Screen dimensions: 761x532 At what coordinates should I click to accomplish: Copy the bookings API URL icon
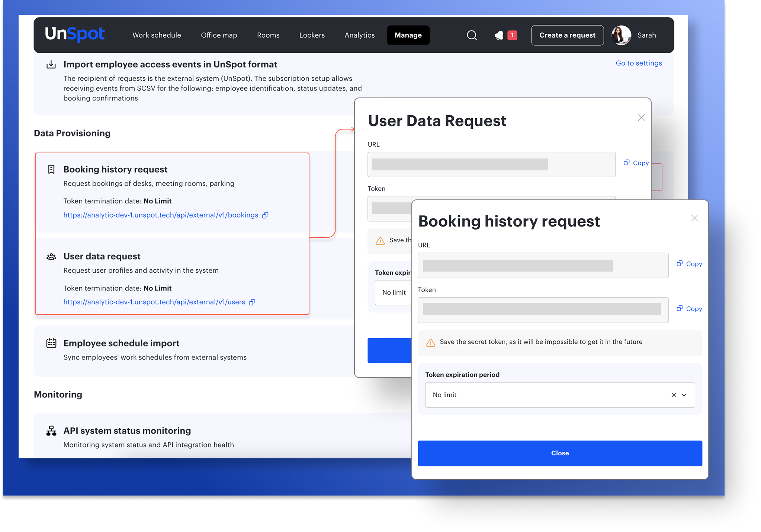[x=265, y=215]
